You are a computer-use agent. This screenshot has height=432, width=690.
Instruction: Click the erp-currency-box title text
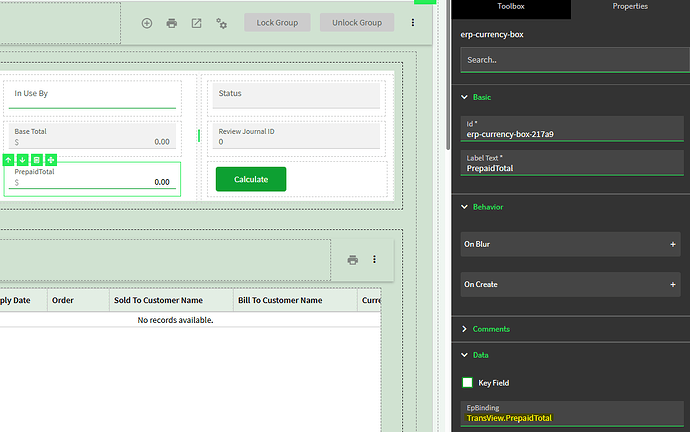click(492, 34)
